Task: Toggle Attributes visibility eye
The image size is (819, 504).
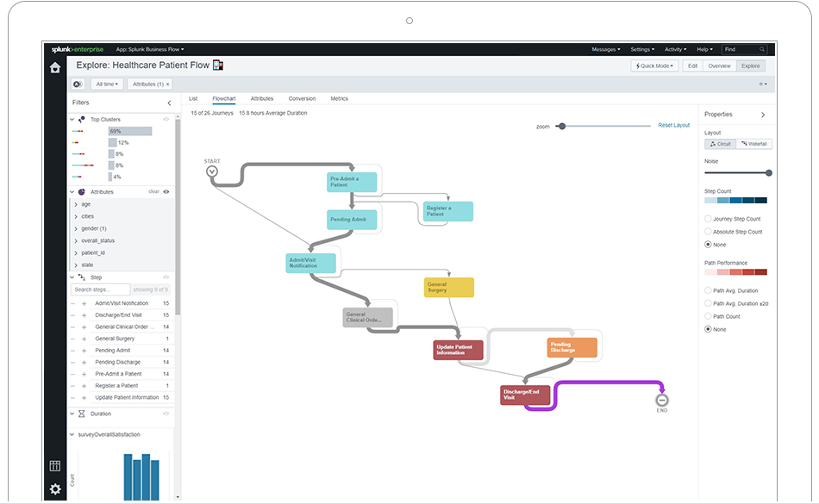Action: [x=166, y=192]
